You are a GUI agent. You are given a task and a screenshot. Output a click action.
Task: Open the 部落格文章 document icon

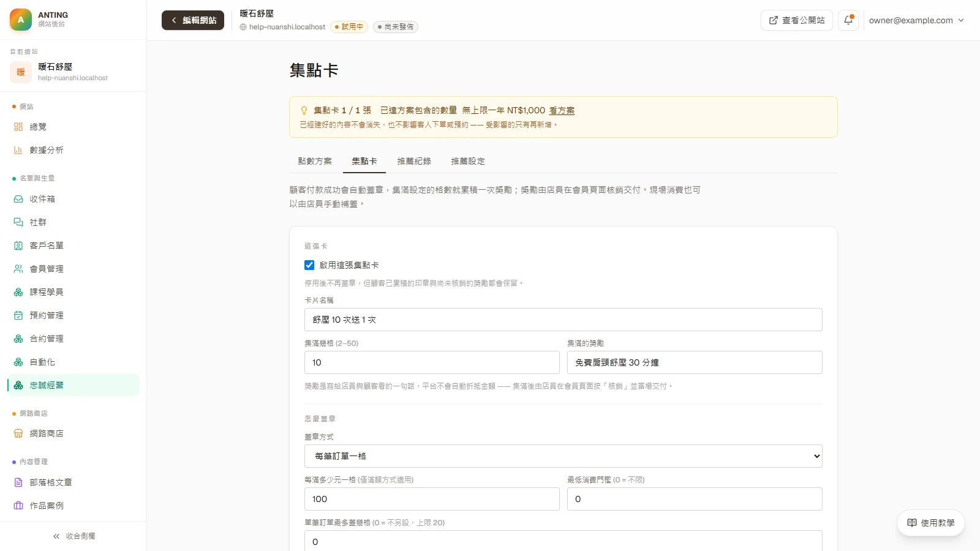click(x=18, y=482)
